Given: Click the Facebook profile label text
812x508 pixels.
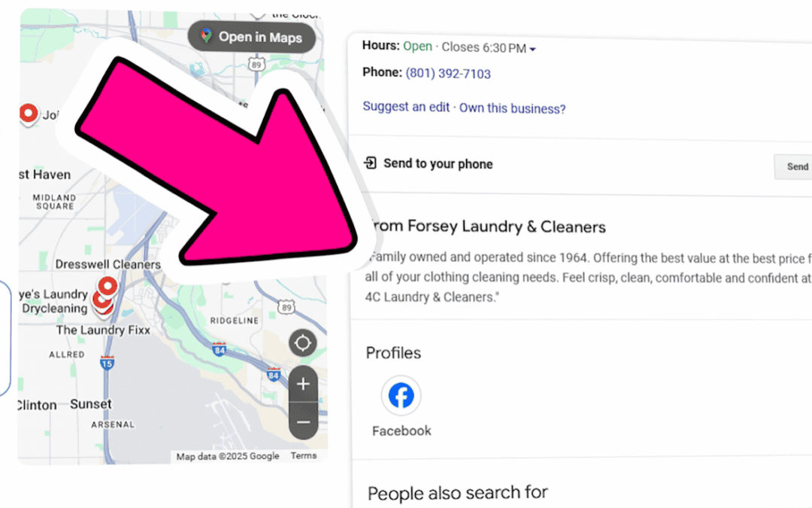Looking at the screenshot, I should [401, 430].
